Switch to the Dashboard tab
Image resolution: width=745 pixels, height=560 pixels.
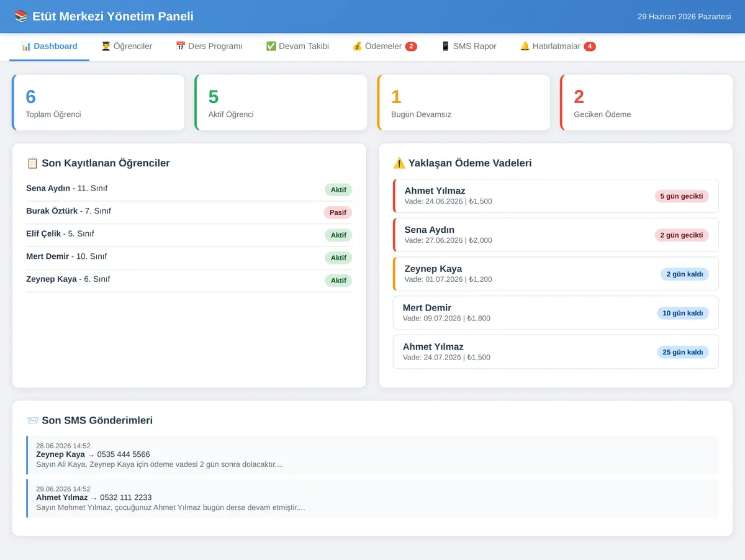[49, 47]
